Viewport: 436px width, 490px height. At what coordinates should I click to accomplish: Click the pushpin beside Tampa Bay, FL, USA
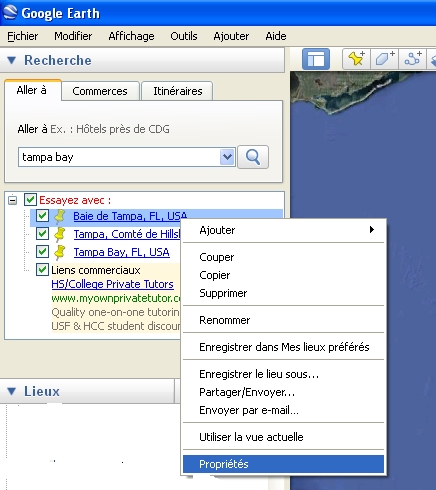coord(60,252)
